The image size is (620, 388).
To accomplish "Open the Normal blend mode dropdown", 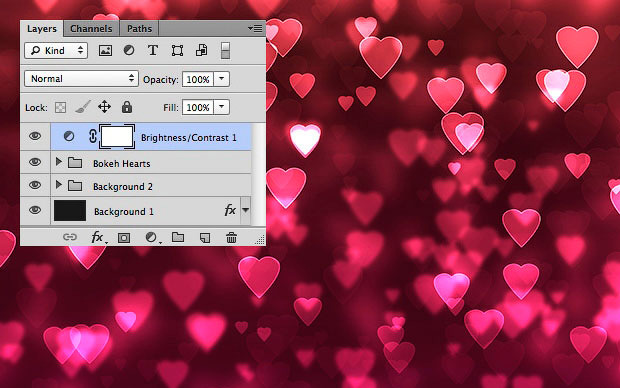I will coord(81,79).
